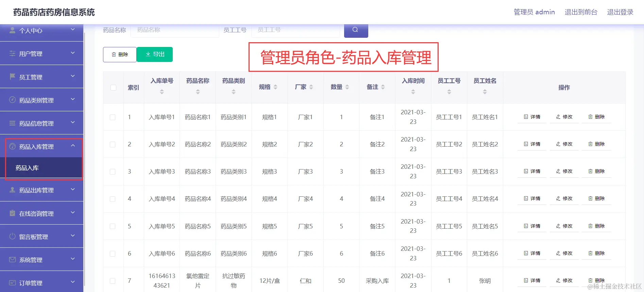Check the checkbox for row 入库单号5
644x292 pixels.
coord(113,226)
